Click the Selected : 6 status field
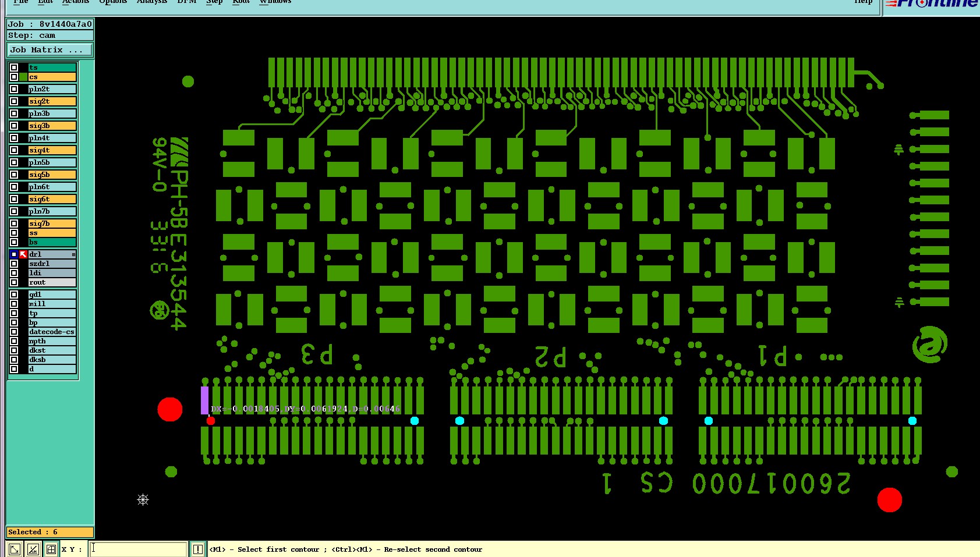980x557 pixels. pos(50,532)
